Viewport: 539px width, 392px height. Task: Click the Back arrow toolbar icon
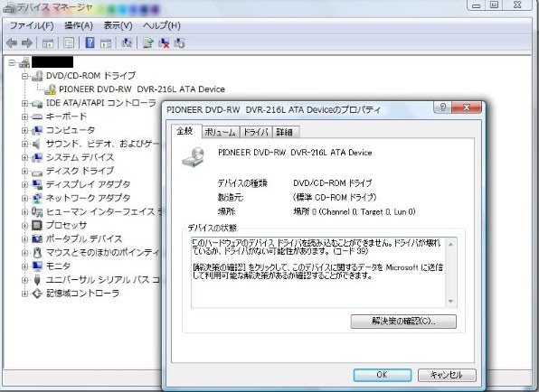pos(12,43)
